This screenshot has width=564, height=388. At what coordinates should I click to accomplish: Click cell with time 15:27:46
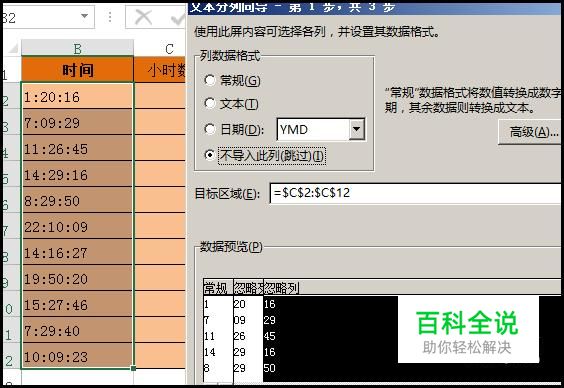pyautogui.click(x=77, y=304)
